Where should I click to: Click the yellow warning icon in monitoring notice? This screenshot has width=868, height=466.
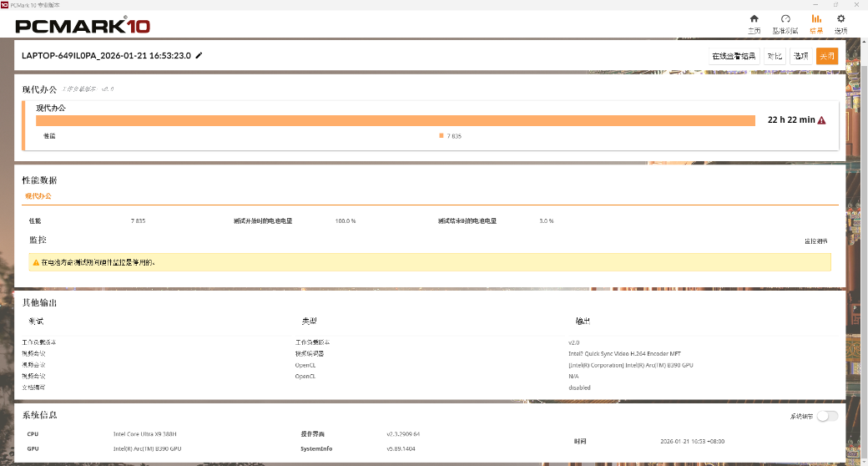[x=36, y=262]
